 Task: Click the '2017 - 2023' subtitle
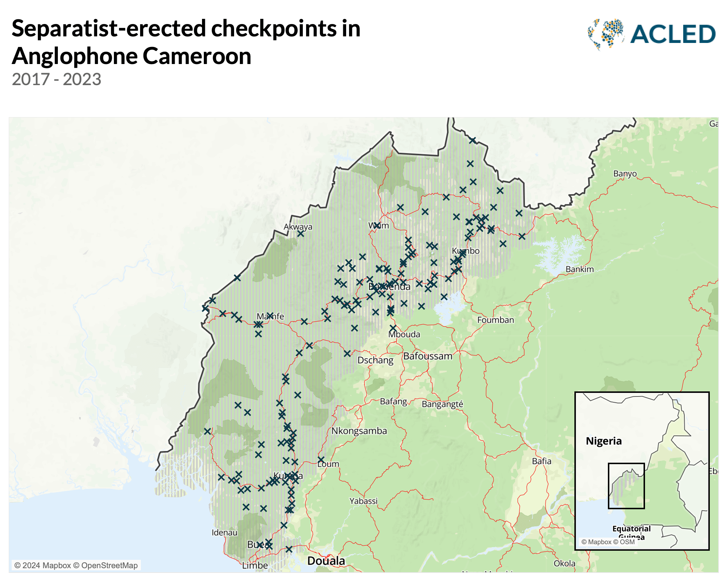(56, 79)
